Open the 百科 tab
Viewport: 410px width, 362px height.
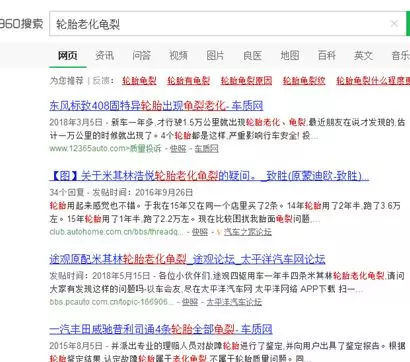point(326,55)
